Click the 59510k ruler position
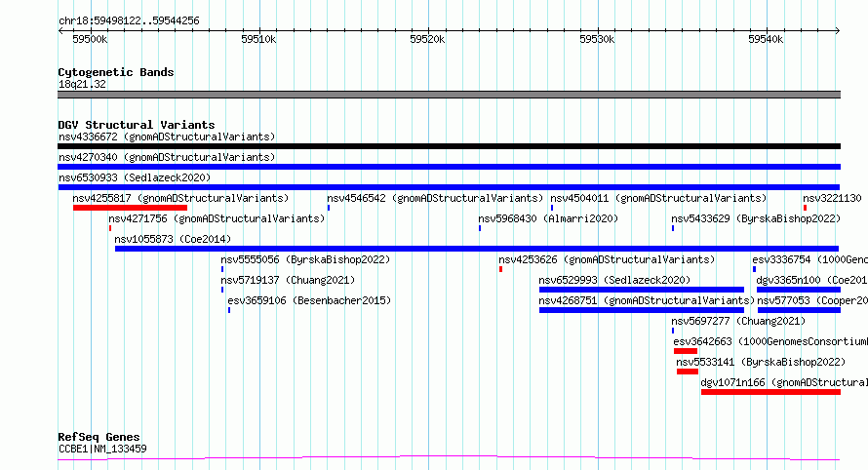Viewport: 868px width, 470px height. tap(258, 39)
